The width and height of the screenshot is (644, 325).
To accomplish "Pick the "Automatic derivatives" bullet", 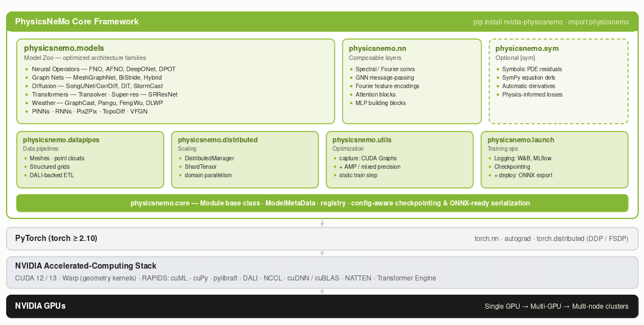I will click(x=529, y=86).
